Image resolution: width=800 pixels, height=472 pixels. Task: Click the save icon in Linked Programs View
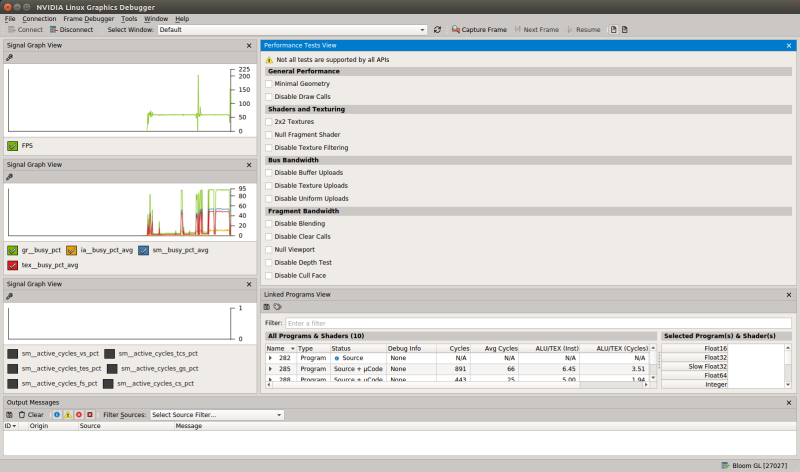pos(267,307)
